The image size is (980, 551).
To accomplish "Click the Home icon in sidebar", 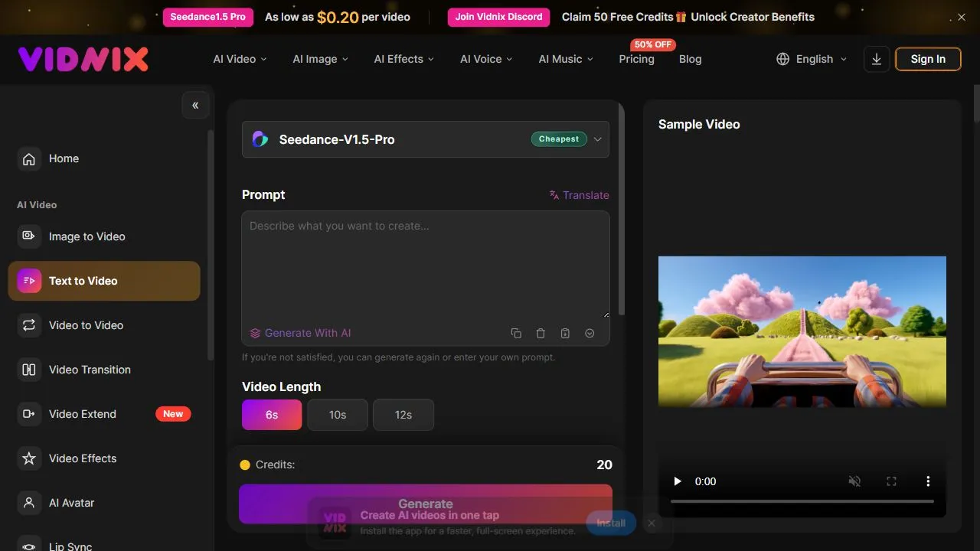I will (x=29, y=158).
